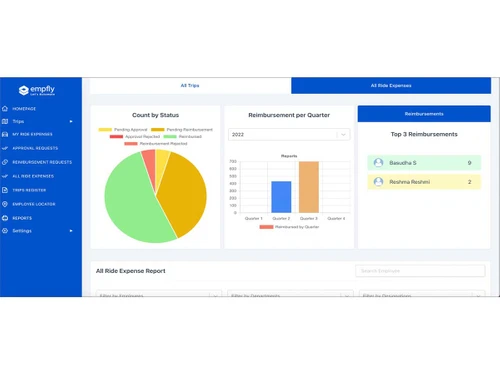Toggle Reimbursement Rejected legend swatch
This screenshot has width=500, height=375.
(131, 144)
